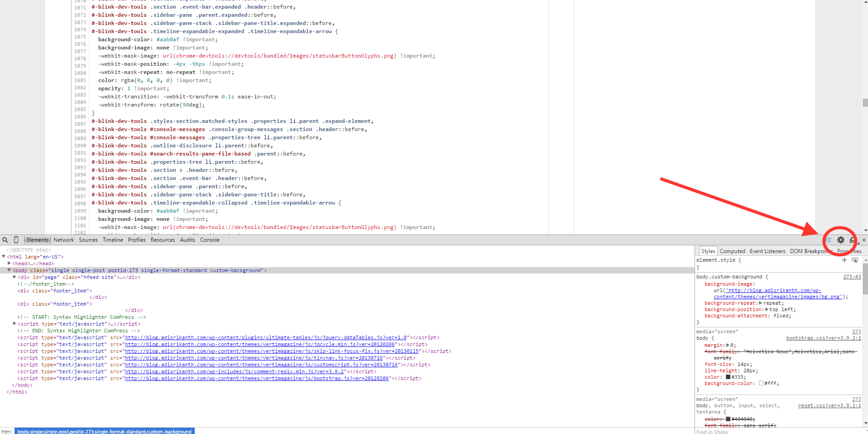The image size is (868, 434).
Task: Click the opacity: 1 !important line
Action: pyautogui.click(x=133, y=88)
